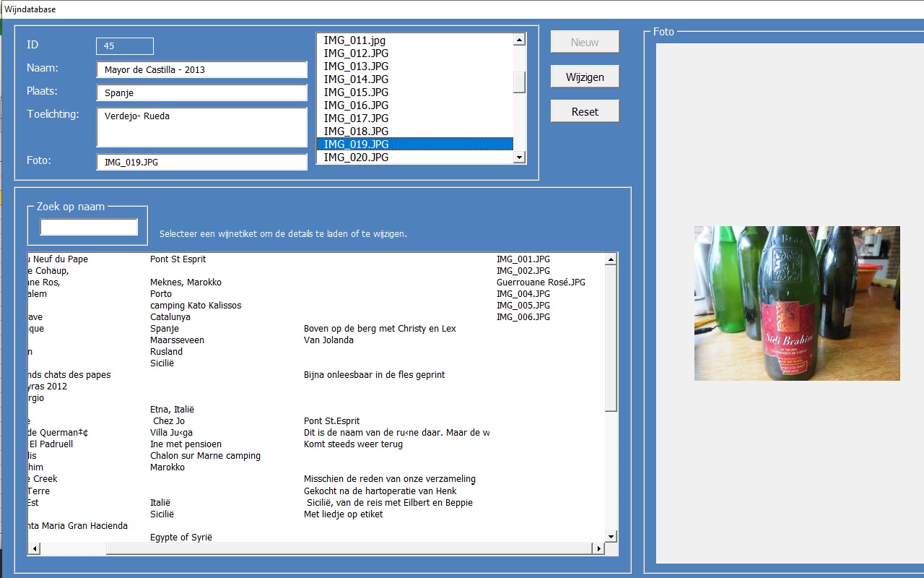Click the wine list scroll-down arrow
The width and height of the screenshot is (924, 578).
(611, 536)
